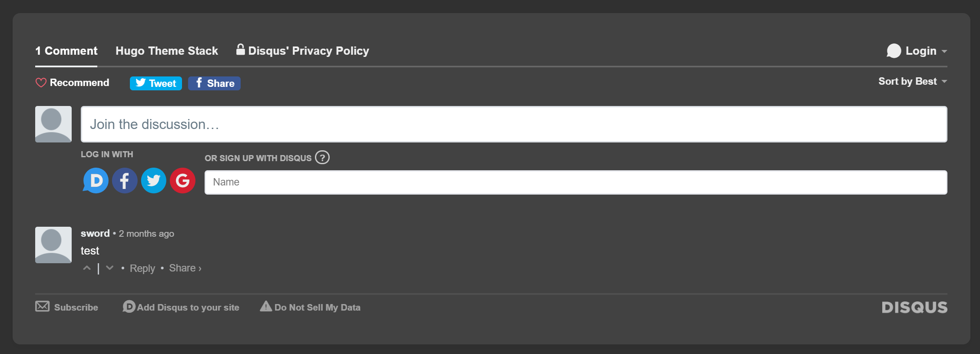The width and height of the screenshot is (980, 354).
Task: Log in with the Disqus icon
Action: (95, 180)
